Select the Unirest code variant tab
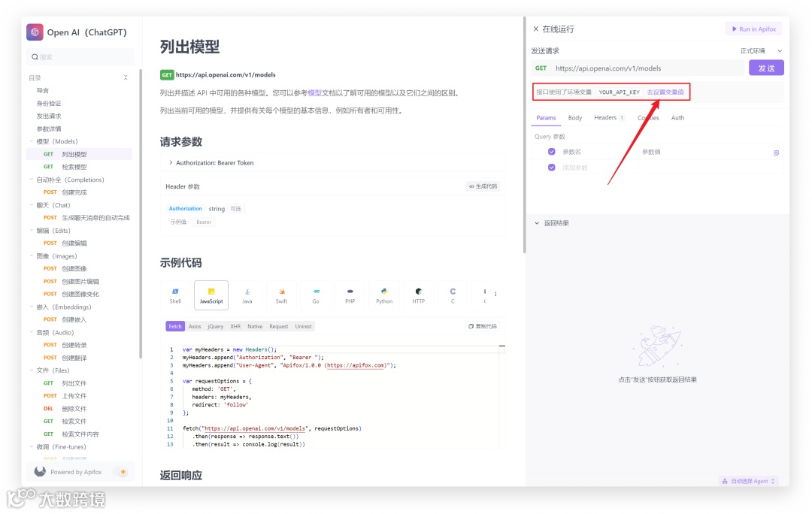This screenshot has width=812, height=514. 304,326
